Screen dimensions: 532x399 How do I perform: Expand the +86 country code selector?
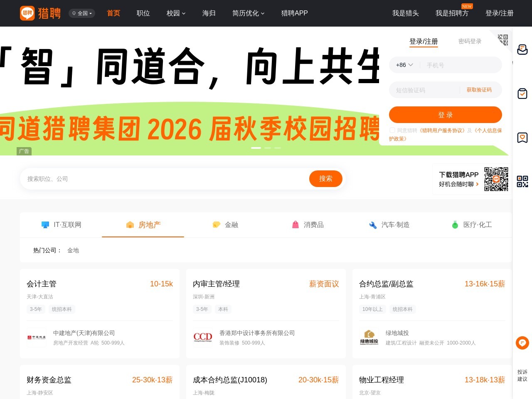click(x=404, y=65)
